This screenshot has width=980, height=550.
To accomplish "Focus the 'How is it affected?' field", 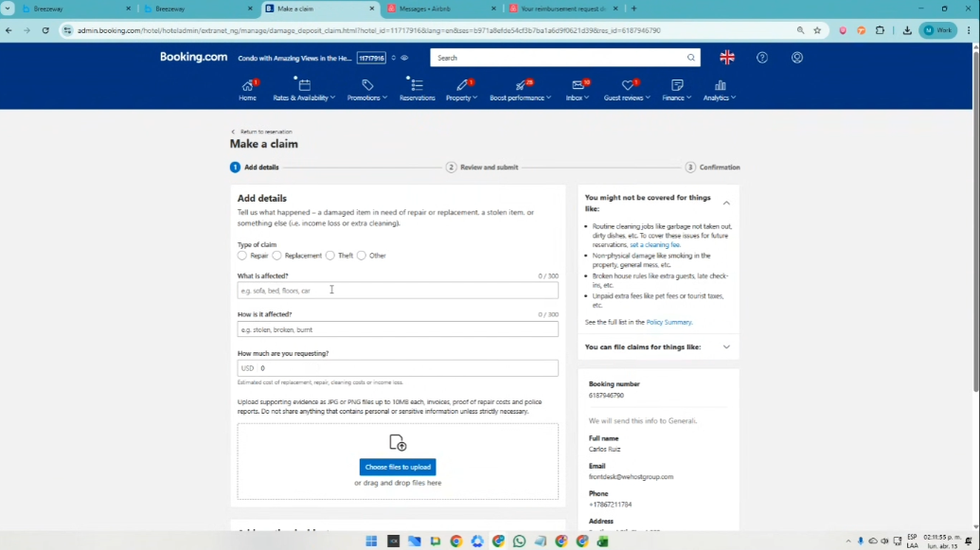I will (398, 329).
